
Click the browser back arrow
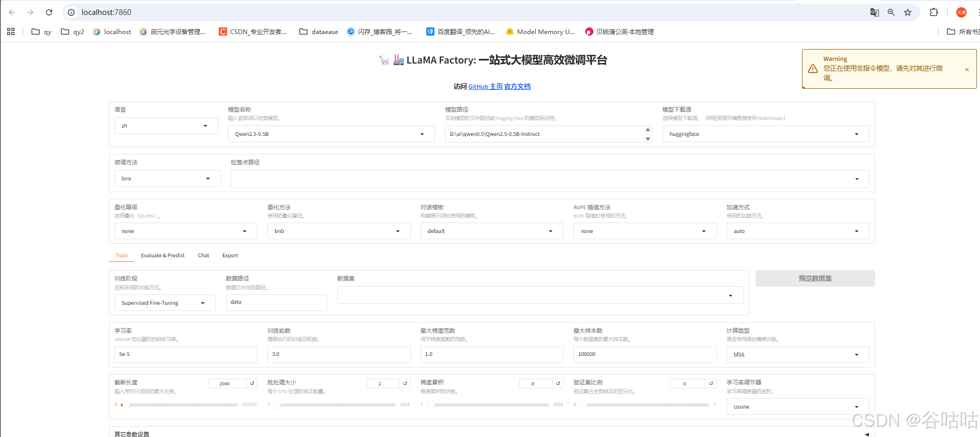coord(12,12)
